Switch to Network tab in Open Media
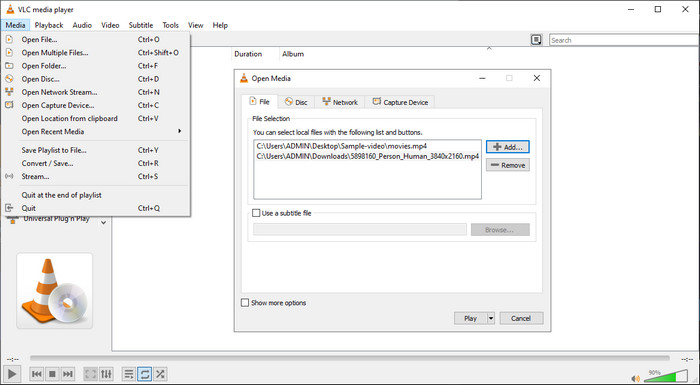 pos(340,102)
